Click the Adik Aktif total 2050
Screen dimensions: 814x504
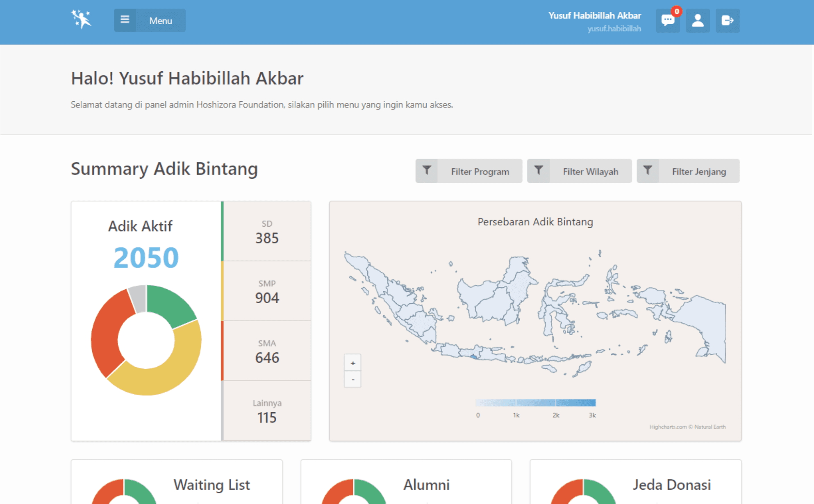[146, 258]
